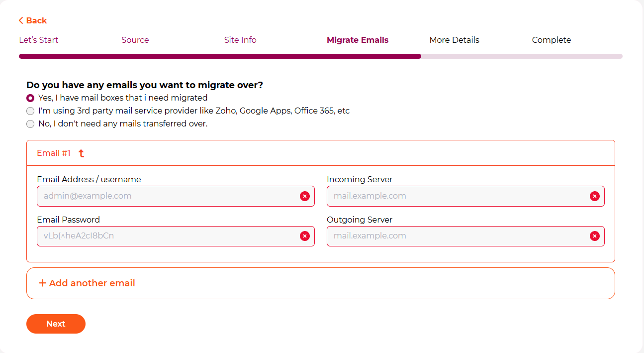Click the red X in Outgoing Server field
Screen dimensions: 644x353
point(595,236)
